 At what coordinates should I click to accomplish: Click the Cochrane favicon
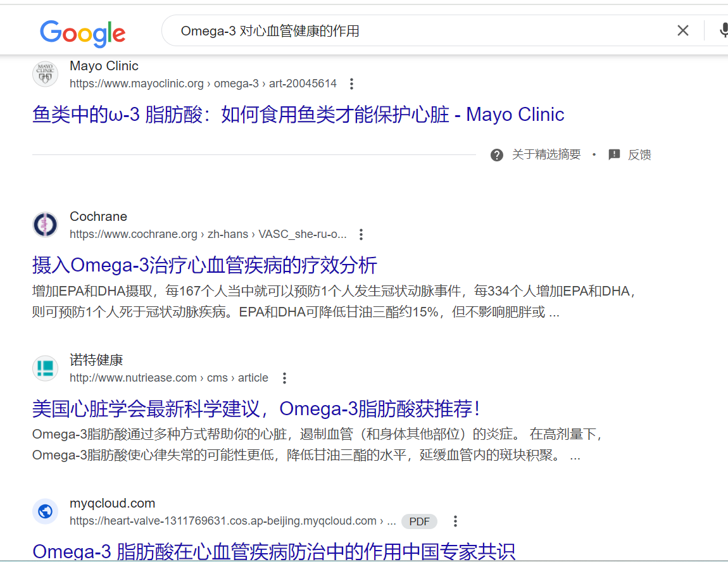pyautogui.click(x=45, y=225)
